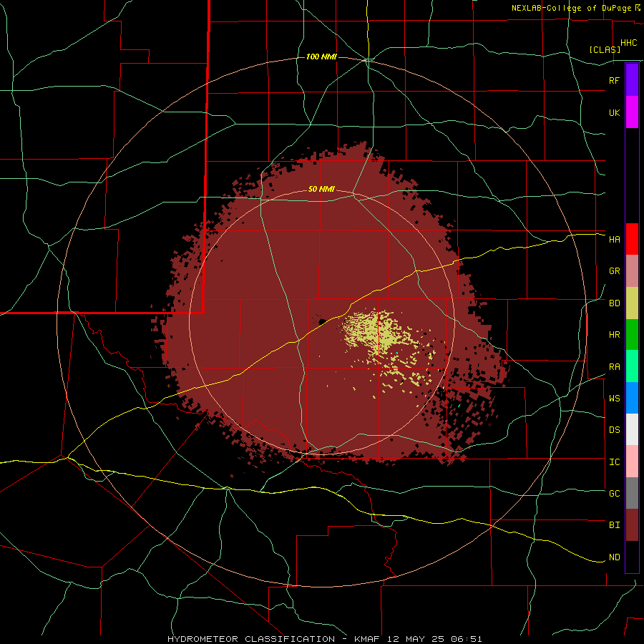Viewport: 644px width, 644px height.
Task: Click the BD legend label
Action: coord(614,303)
